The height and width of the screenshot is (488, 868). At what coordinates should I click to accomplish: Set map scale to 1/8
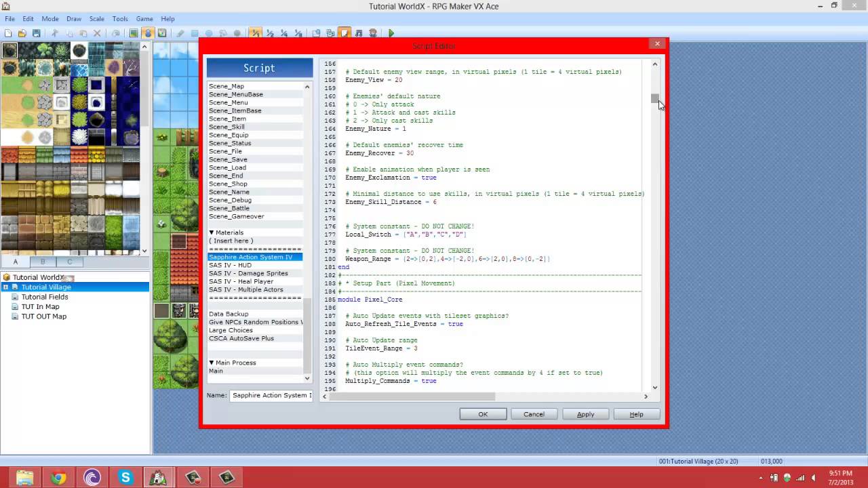pos(298,33)
